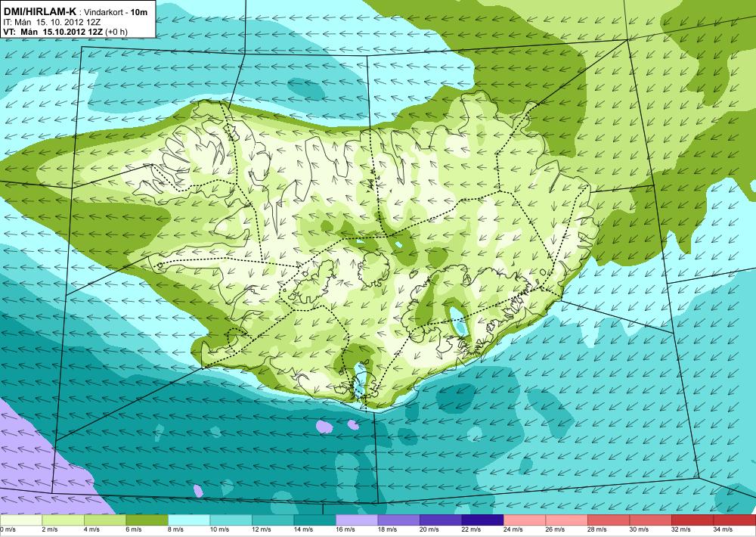Pick the 16–18 m/s lavender legend swatch
This screenshot has height=537, width=756.
pos(356,520)
